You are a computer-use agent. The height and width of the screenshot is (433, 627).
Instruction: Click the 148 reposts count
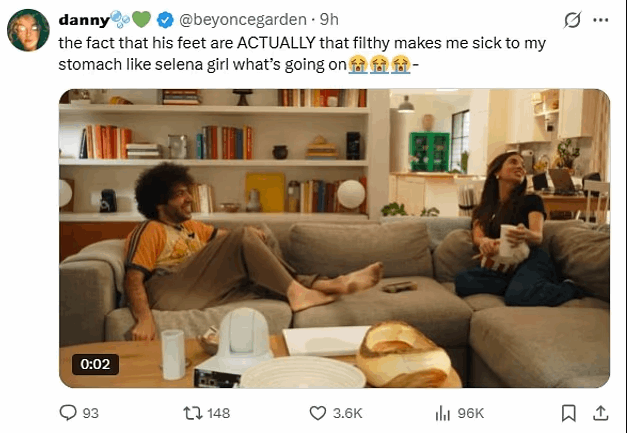tap(218, 413)
